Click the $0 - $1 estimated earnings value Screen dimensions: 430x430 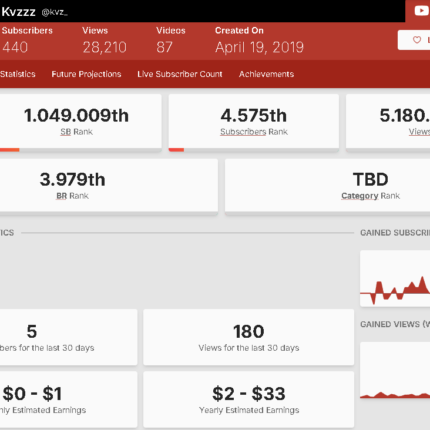point(32,394)
